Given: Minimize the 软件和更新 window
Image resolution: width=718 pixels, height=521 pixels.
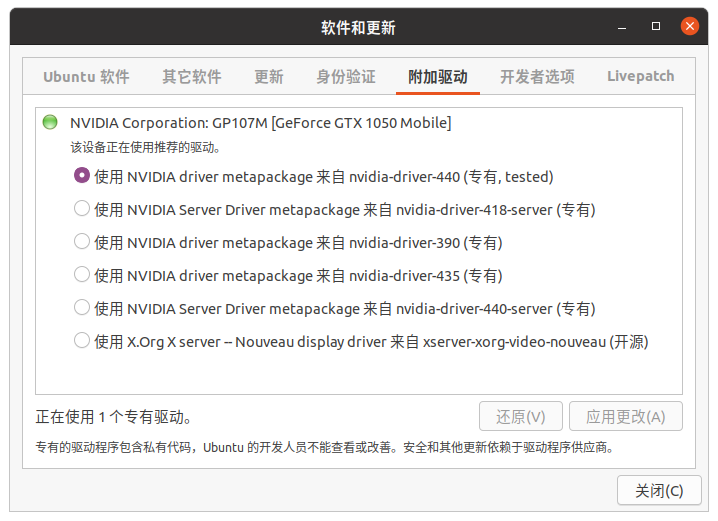Looking at the screenshot, I should click(622, 27).
